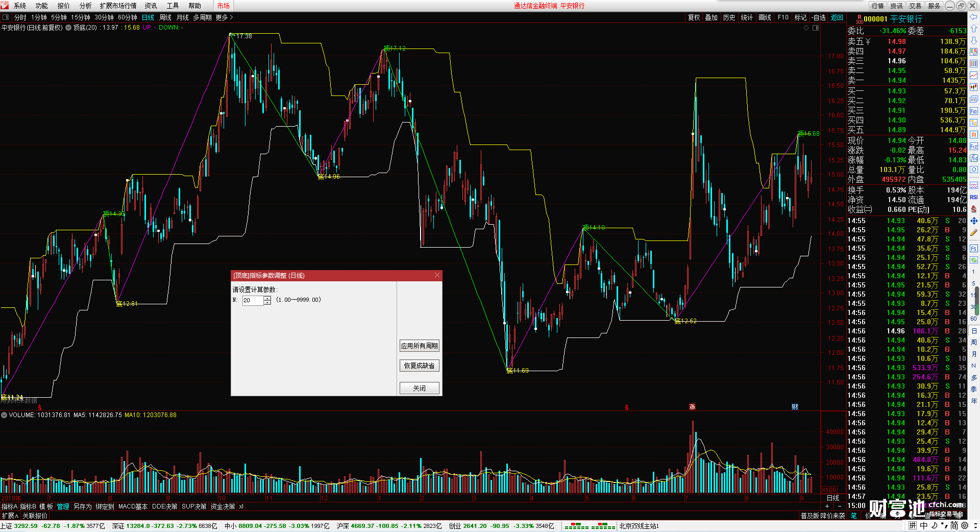The image size is (980, 532).
Task: Open the 叠加 overlay option
Action: pos(711,17)
